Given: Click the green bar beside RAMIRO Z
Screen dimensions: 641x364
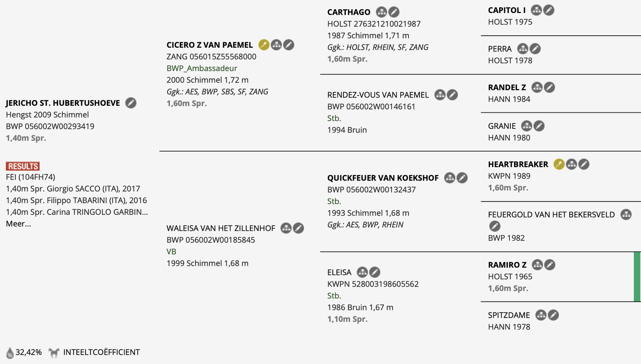Looking at the screenshot, I should coord(637,277).
